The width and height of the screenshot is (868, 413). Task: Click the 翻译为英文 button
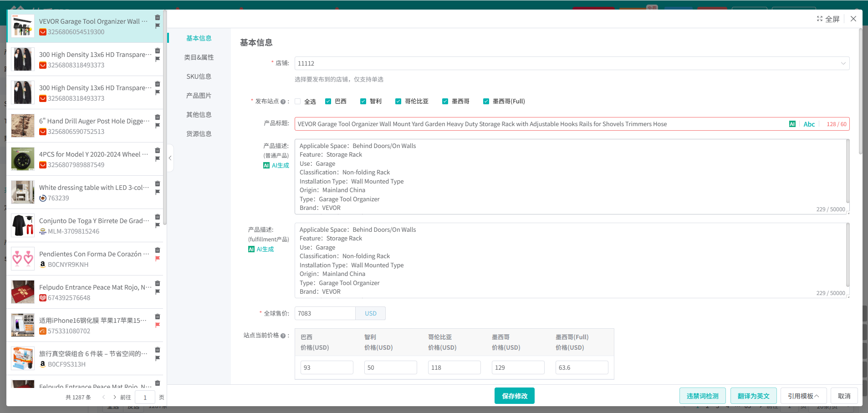[x=753, y=396]
